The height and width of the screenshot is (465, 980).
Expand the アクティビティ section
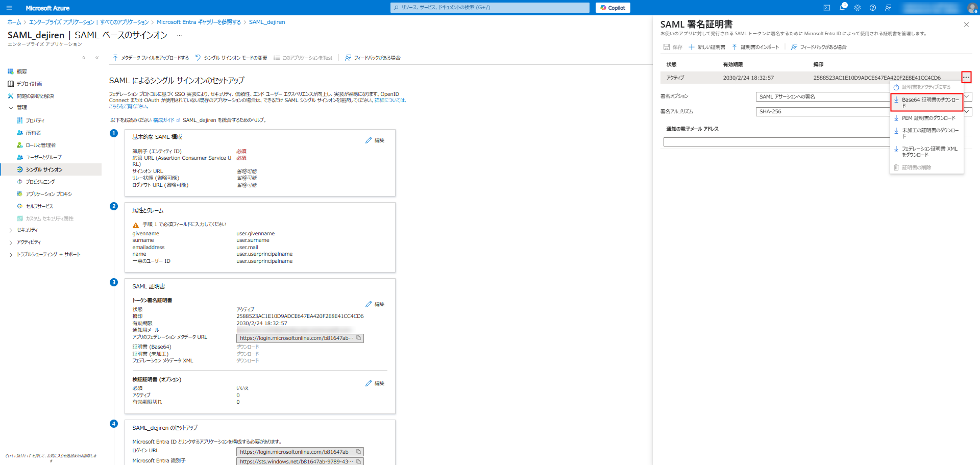click(11, 242)
